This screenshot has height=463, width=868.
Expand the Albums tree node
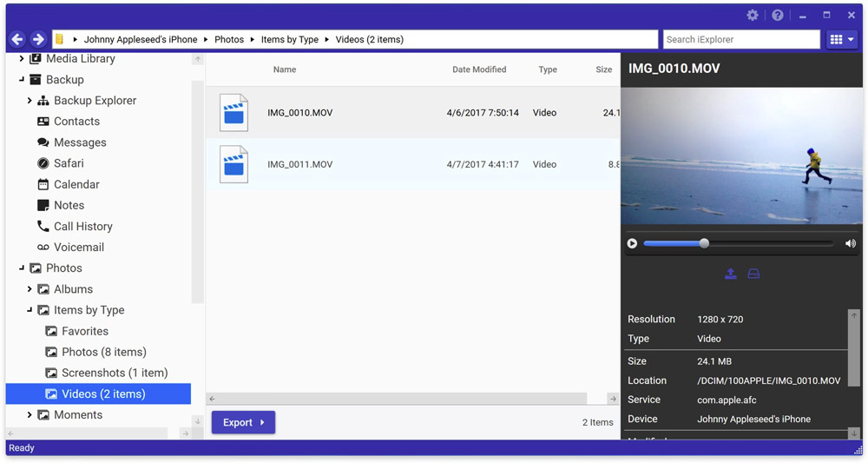click(30, 289)
